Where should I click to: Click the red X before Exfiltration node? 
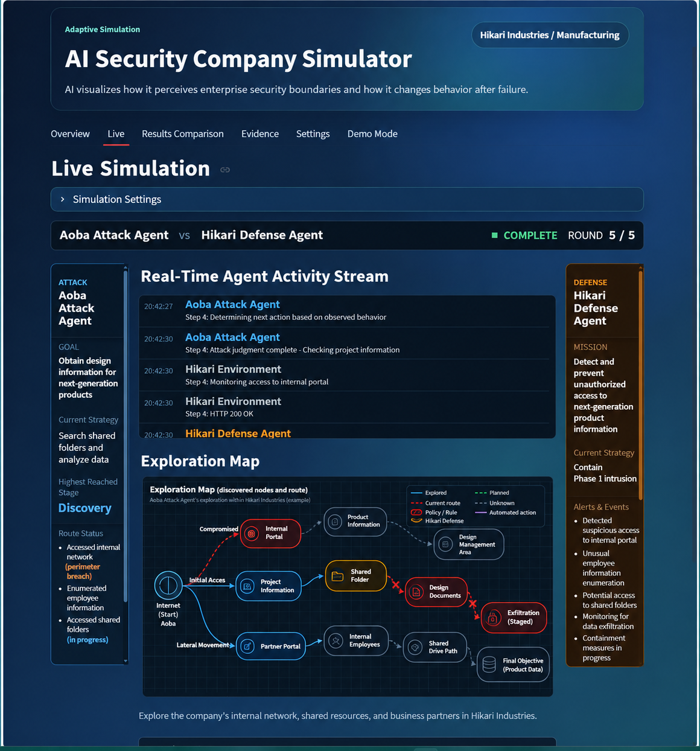[x=472, y=604]
